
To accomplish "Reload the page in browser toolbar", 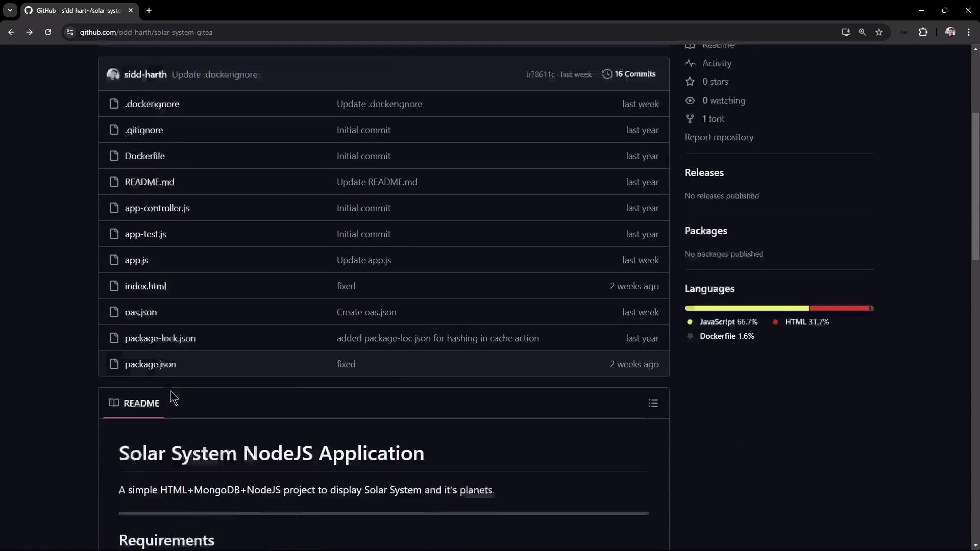I will click(x=48, y=32).
